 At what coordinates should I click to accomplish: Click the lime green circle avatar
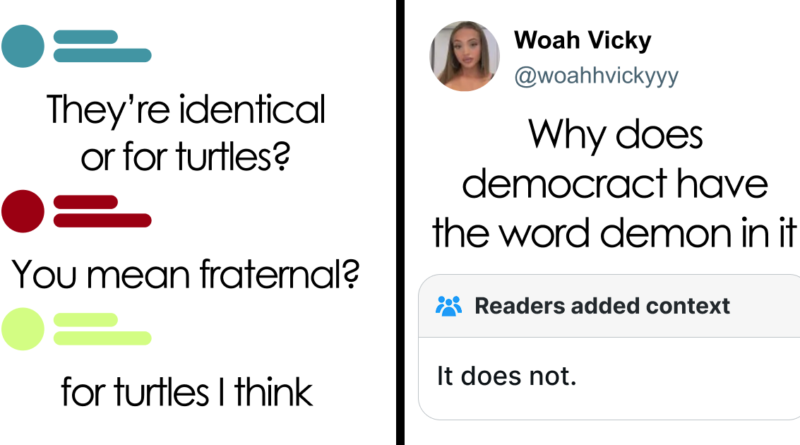(x=24, y=329)
